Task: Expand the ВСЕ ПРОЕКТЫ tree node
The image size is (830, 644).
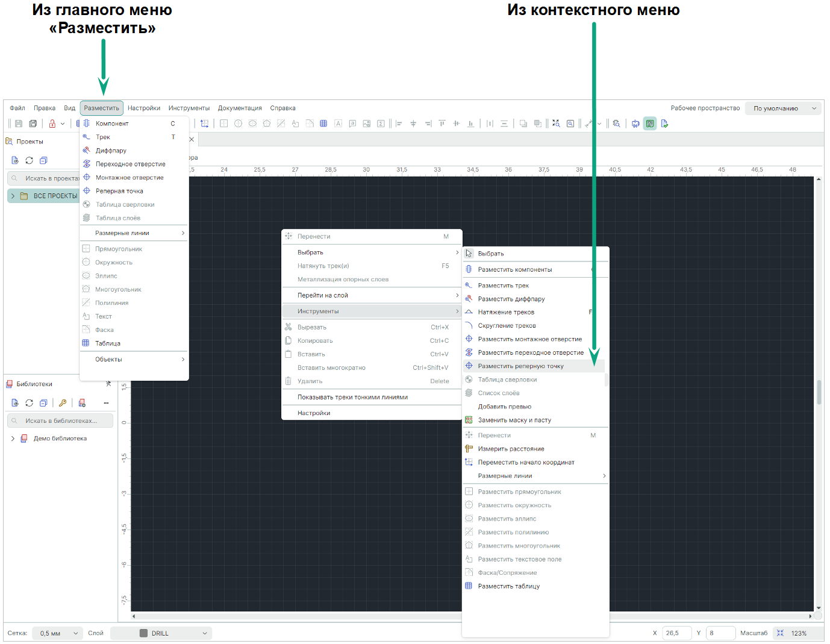Action: tap(13, 196)
